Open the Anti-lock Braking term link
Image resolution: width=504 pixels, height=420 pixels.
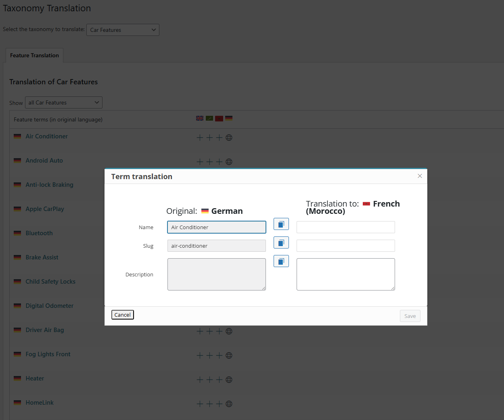click(x=50, y=185)
